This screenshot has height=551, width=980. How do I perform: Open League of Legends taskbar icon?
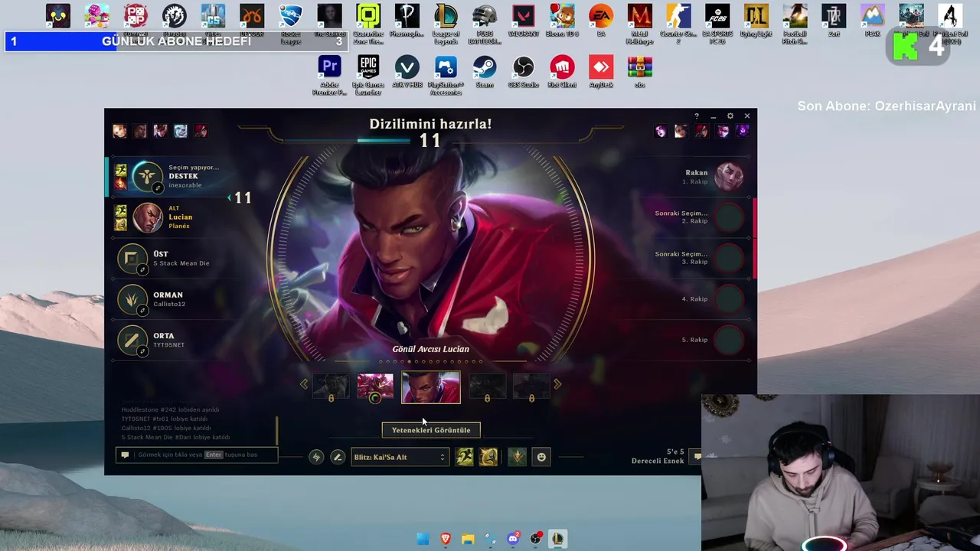pos(557,539)
